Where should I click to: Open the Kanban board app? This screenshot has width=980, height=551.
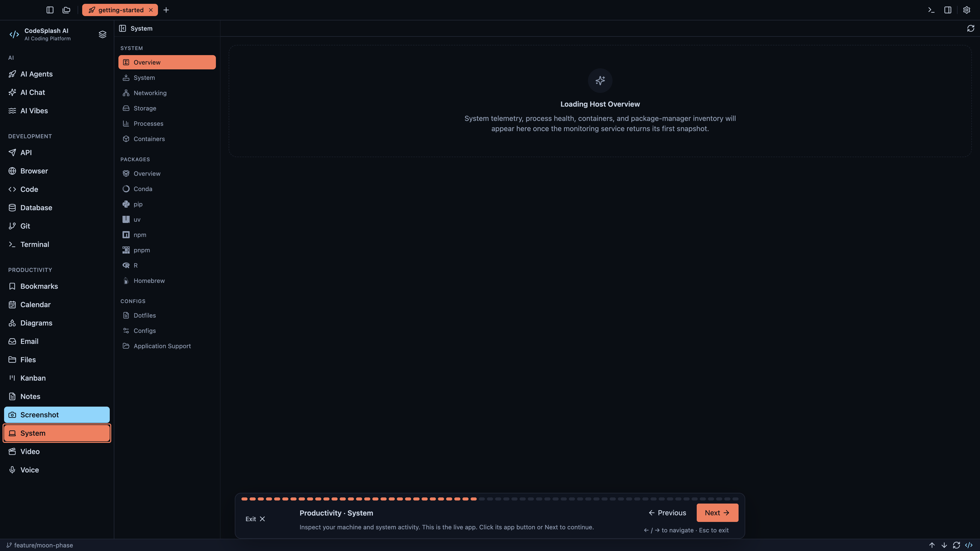57,378
